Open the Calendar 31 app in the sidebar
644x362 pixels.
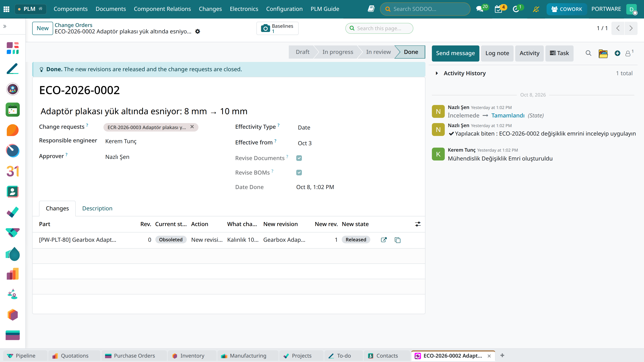click(12, 171)
